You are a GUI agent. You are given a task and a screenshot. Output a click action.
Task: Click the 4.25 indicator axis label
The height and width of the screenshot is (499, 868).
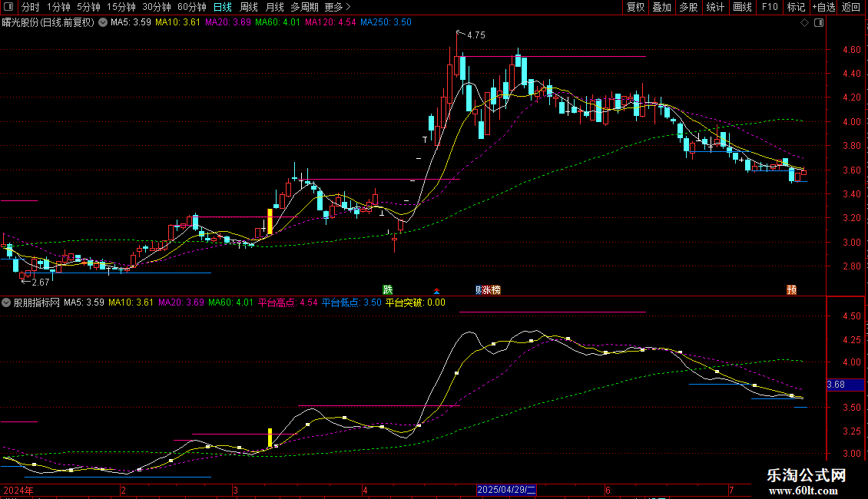pyautogui.click(x=852, y=339)
